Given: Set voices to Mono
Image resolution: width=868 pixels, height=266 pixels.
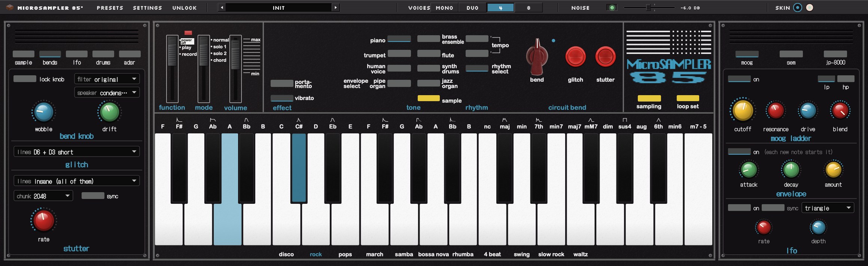Looking at the screenshot, I should pos(445,7).
